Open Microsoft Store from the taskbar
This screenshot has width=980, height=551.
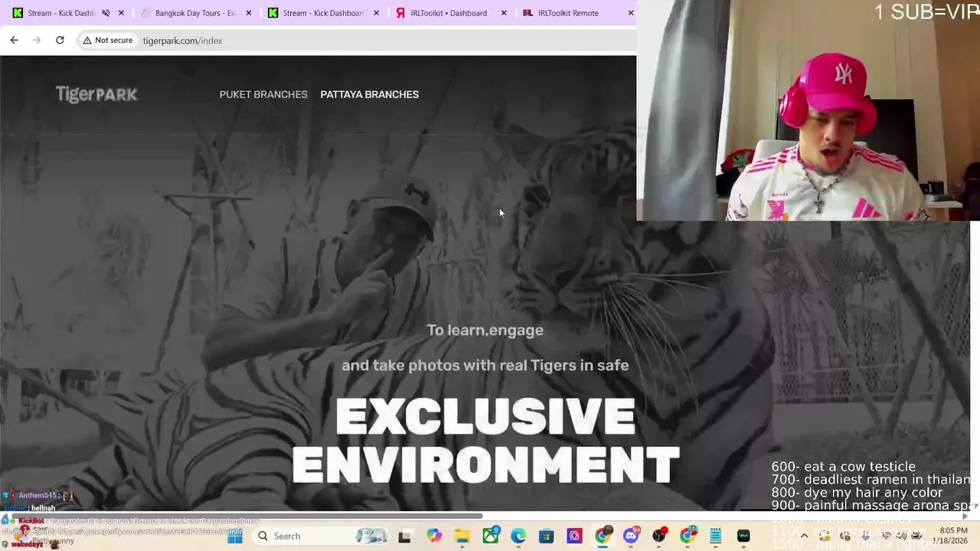(x=547, y=536)
